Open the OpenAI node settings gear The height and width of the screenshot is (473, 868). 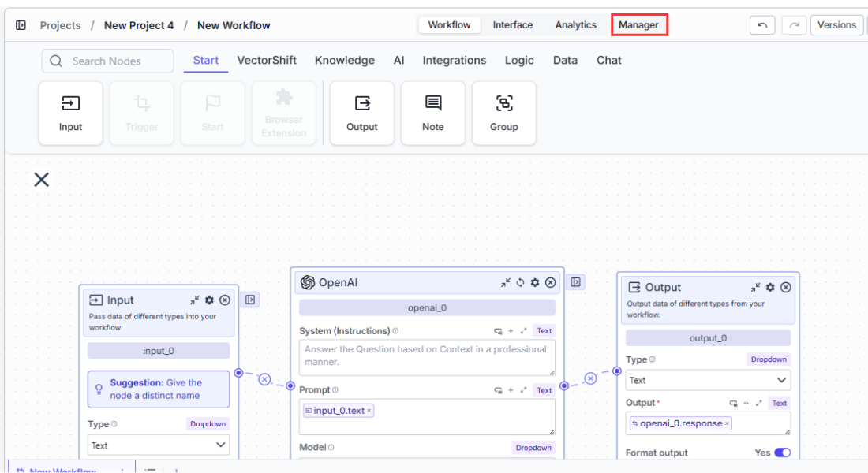pyautogui.click(x=535, y=282)
